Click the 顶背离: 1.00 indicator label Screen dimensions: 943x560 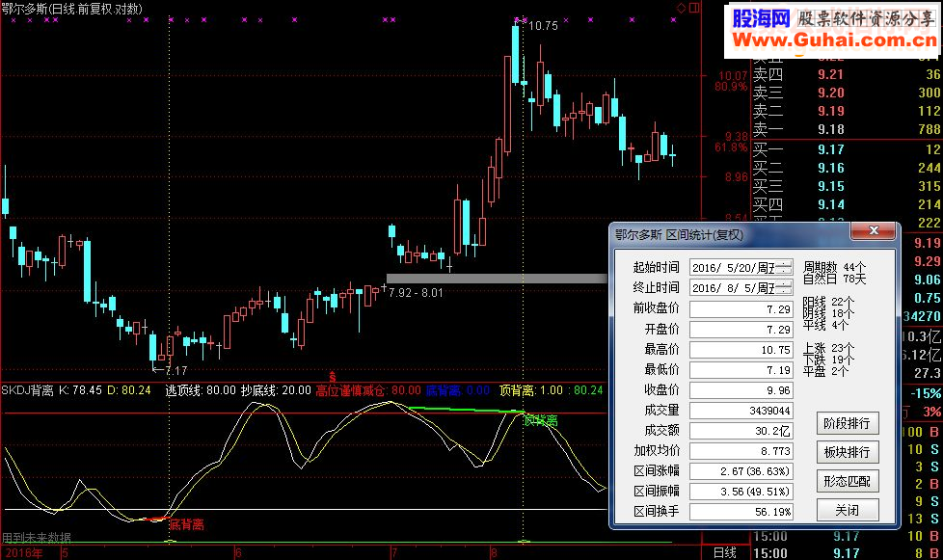(x=531, y=390)
